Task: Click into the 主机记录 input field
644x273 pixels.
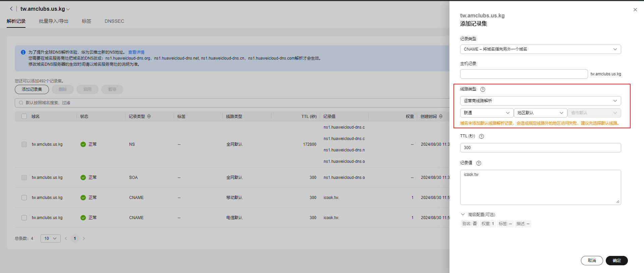Action: tap(524, 74)
